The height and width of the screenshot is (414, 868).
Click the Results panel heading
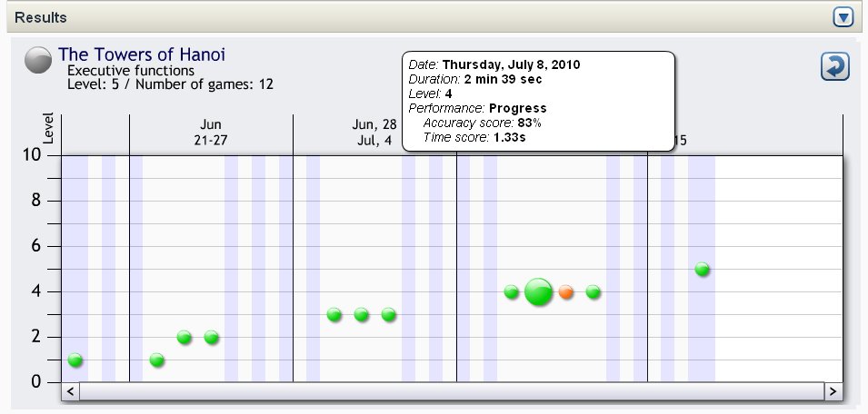point(40,17)
